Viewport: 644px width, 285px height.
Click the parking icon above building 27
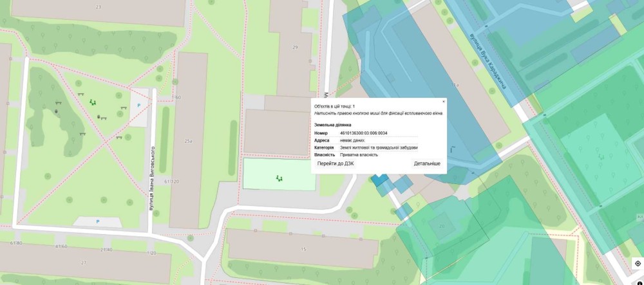98,221
